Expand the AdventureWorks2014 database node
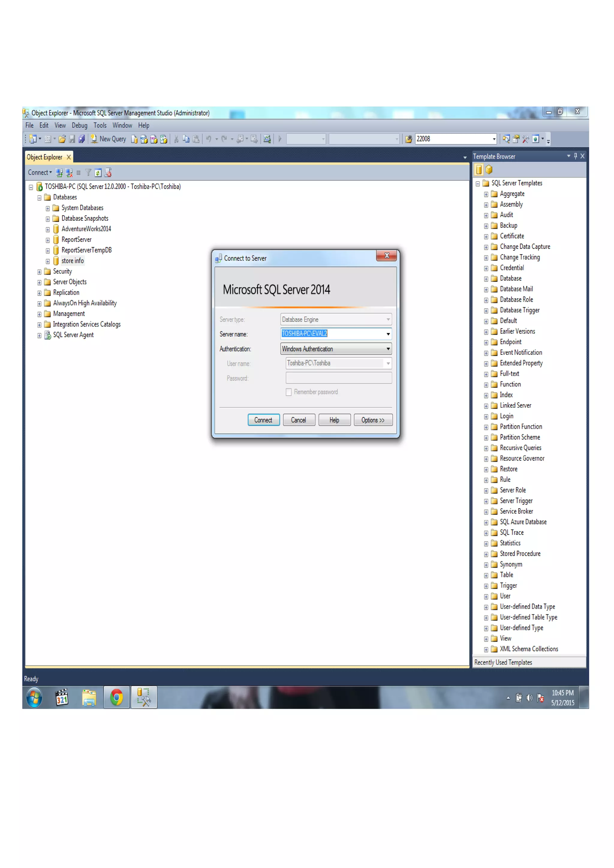Image resolution: width=614 pixels, height=868 pixels. (48, 229)
